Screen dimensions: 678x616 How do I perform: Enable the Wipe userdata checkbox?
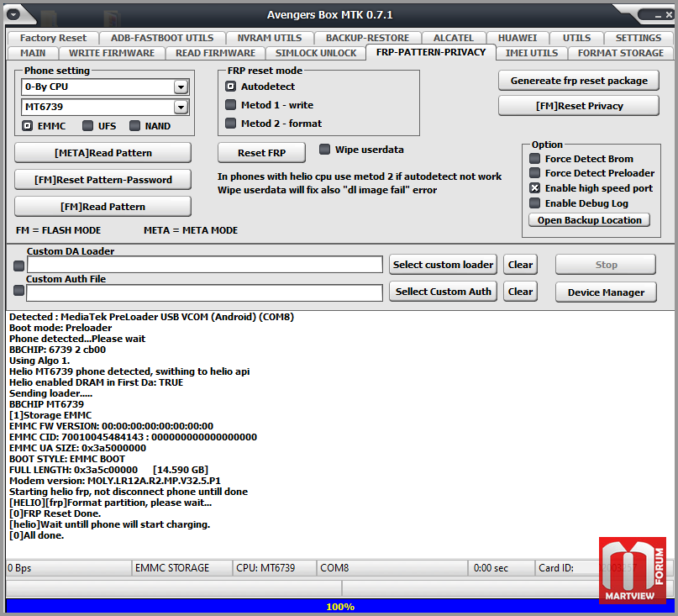point(324,150)
